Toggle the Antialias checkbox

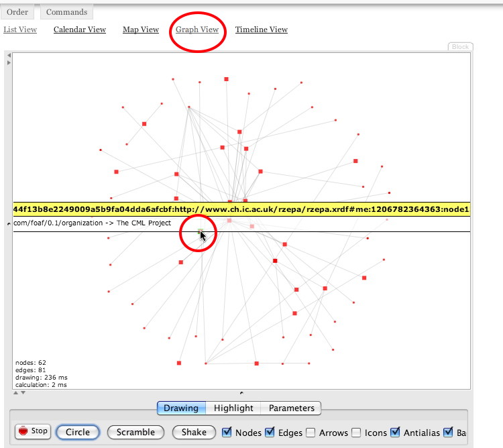click(396, 432)
